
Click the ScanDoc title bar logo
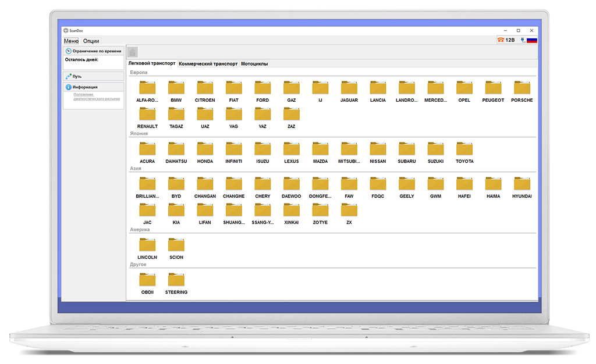click(x=66, y=30)
